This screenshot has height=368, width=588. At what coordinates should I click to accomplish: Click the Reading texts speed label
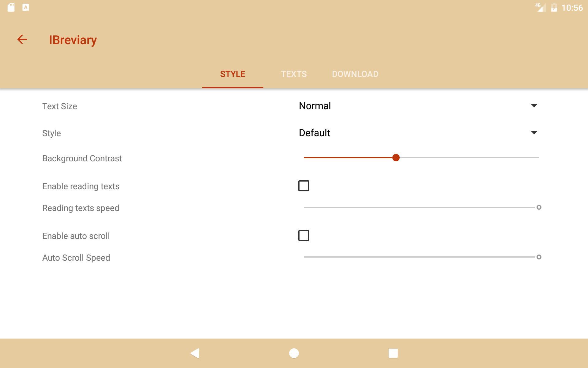pos(81,208)
